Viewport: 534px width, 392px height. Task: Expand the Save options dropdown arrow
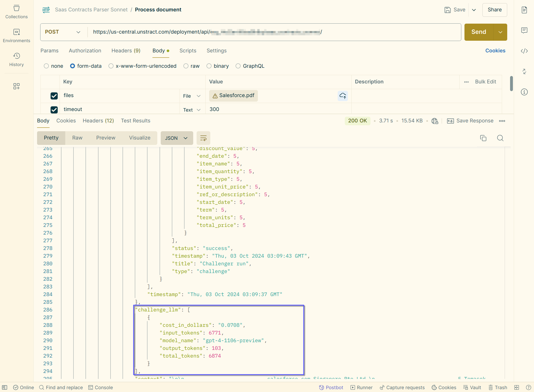[474, 10]
